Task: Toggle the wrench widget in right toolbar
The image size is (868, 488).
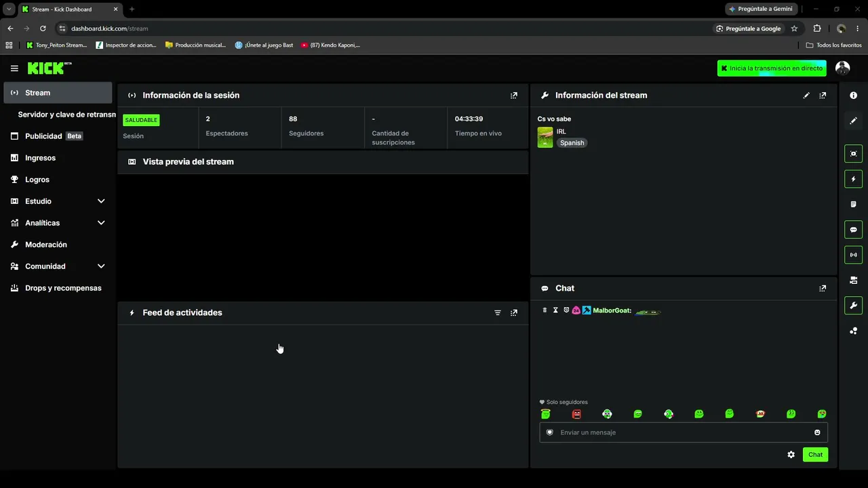Action: [x=854, y=306]
